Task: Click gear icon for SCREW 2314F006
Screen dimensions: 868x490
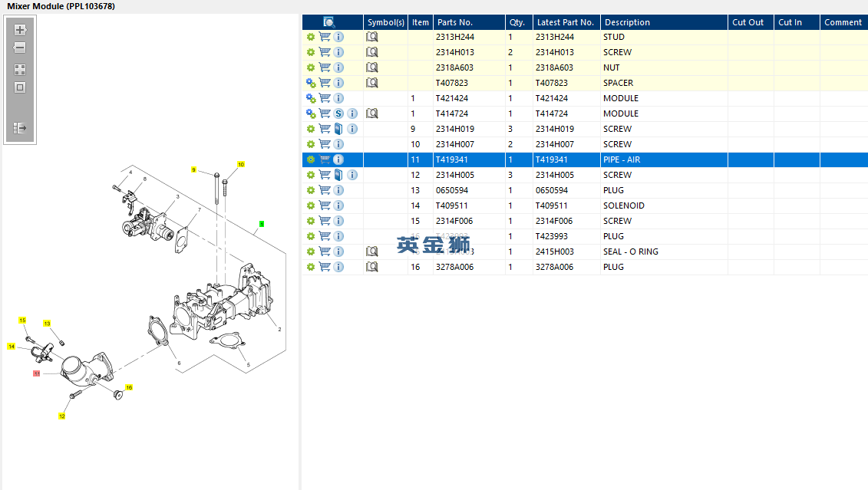Action: pyautogui.click(x=311, y=221)
